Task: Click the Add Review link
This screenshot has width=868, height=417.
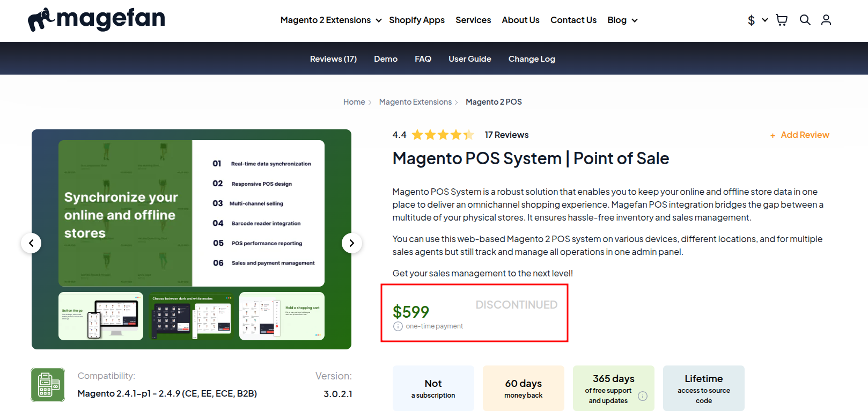Action: tap(800, 135)
